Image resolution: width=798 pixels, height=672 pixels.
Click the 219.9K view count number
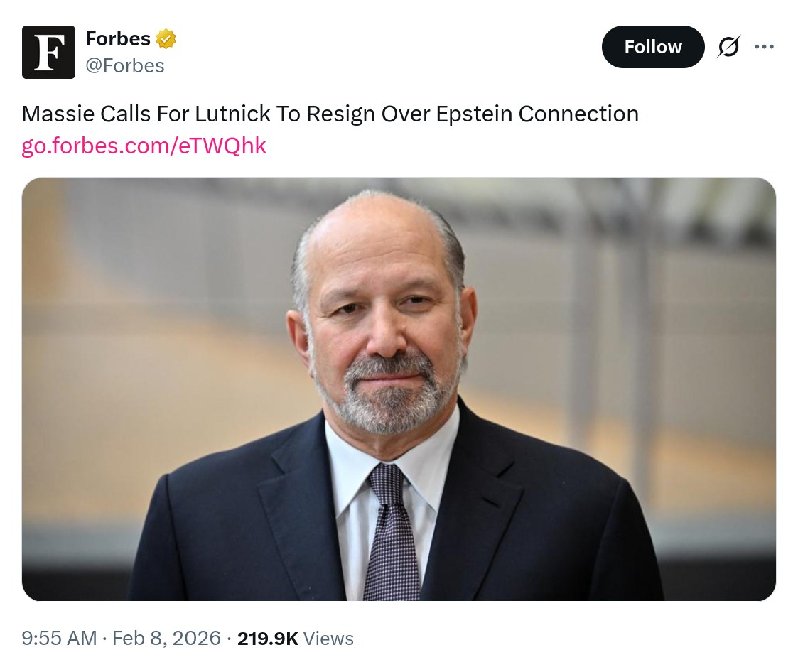point(267,639)
